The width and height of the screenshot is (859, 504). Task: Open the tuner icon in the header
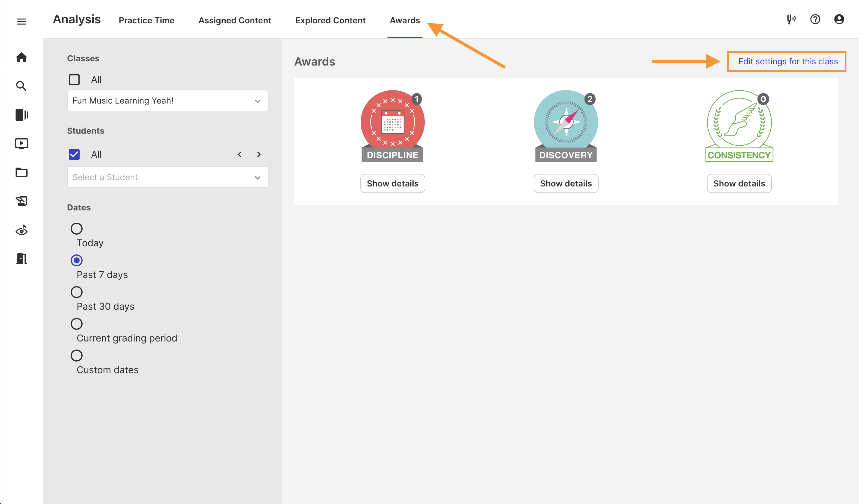(791, 19)
